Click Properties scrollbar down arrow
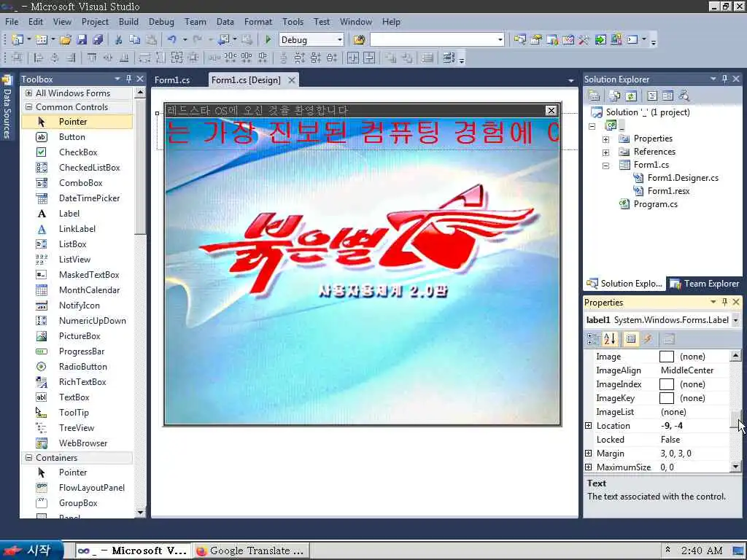The height and width of the screenshot is (560, 747). click(735, 467)
